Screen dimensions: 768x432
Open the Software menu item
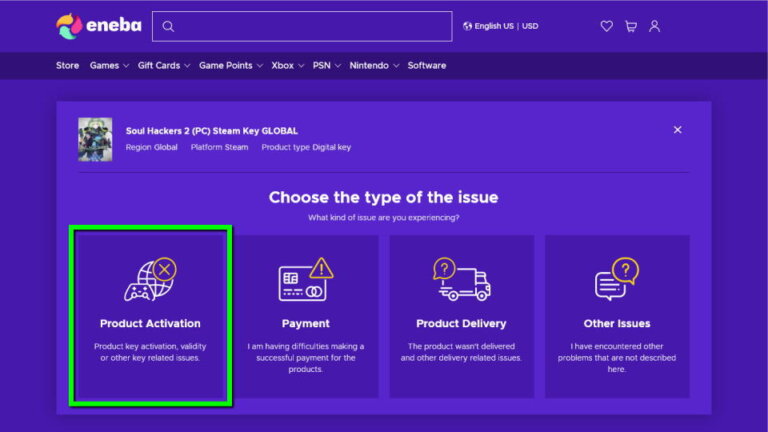427,66
